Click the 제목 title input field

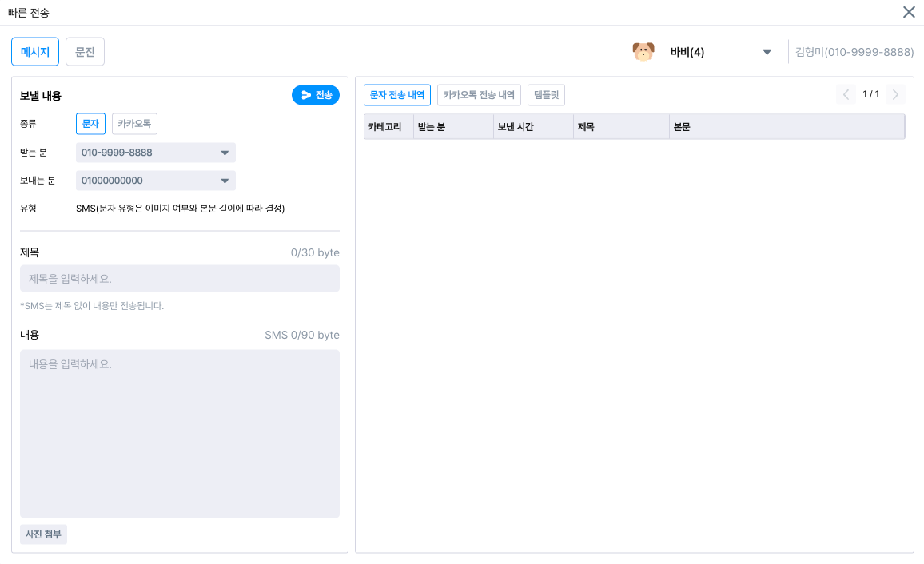pyautogui.click(x=180, y=279)
